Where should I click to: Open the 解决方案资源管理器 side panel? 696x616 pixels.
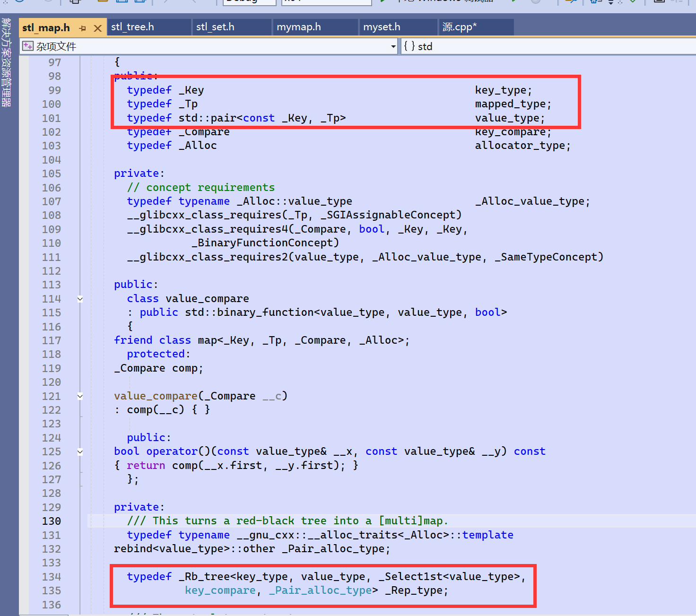tap(6, 62)
